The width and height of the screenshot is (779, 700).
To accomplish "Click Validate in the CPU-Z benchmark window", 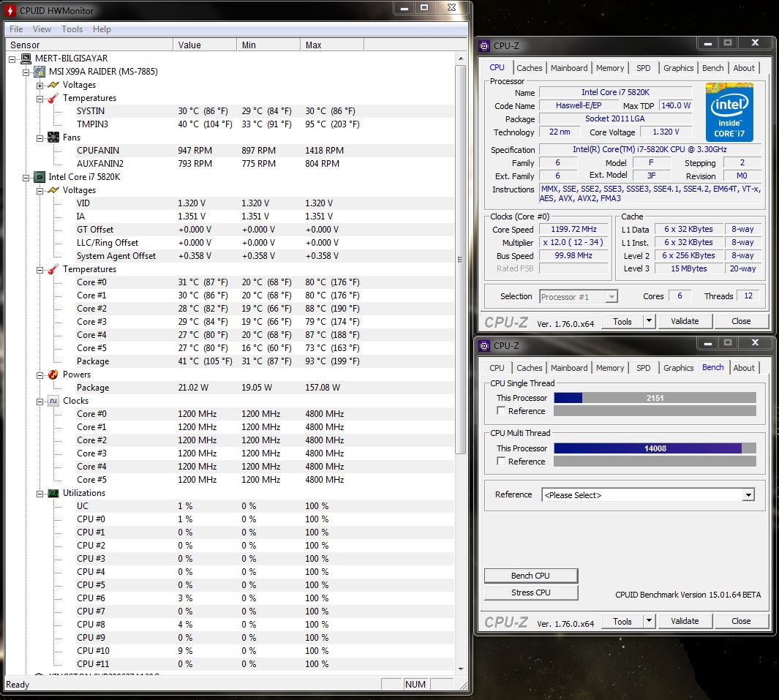I will [685, 620].
